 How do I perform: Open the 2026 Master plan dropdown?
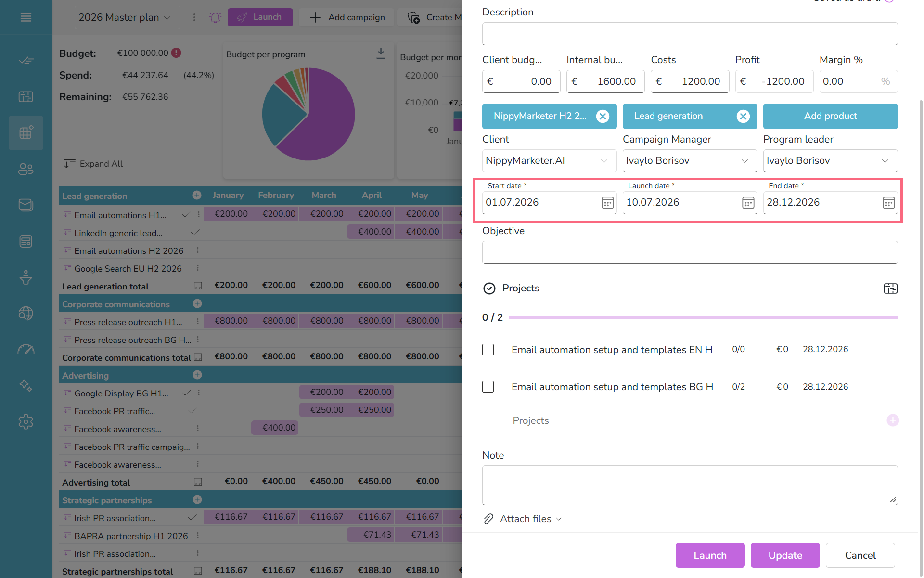point(124,17)
